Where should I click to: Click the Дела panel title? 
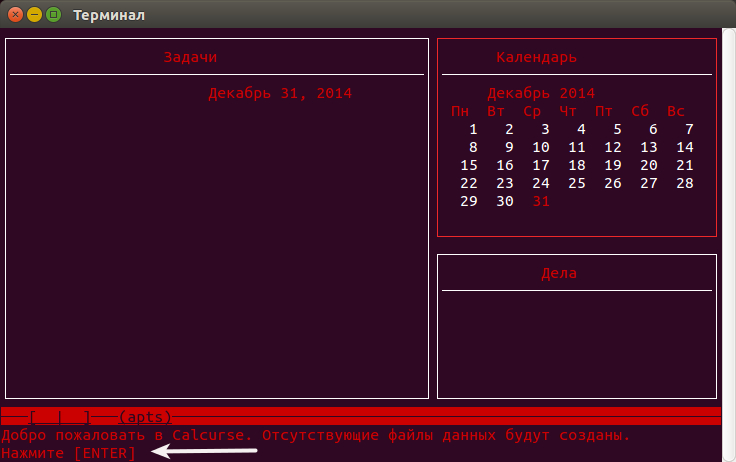[559, 273]
